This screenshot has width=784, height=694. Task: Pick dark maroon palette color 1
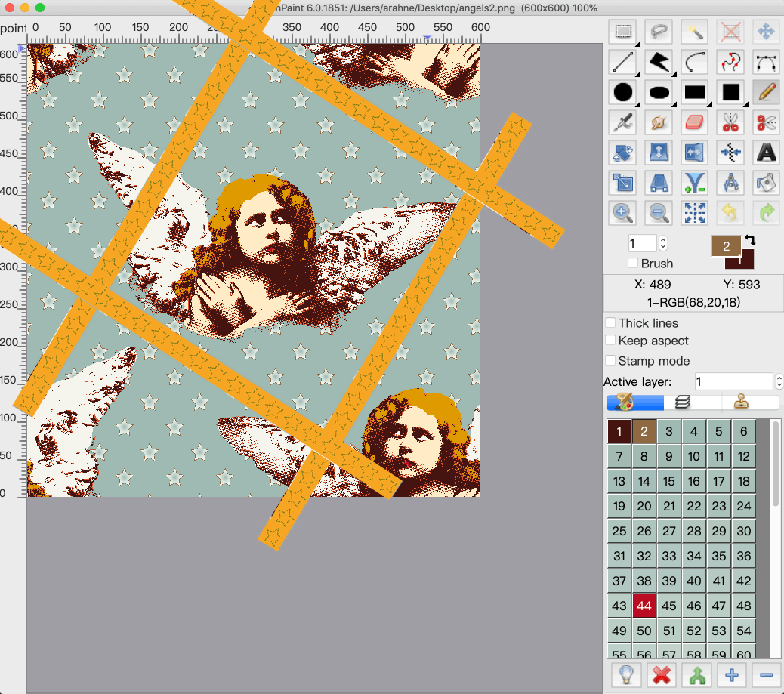tap(619, 431)
